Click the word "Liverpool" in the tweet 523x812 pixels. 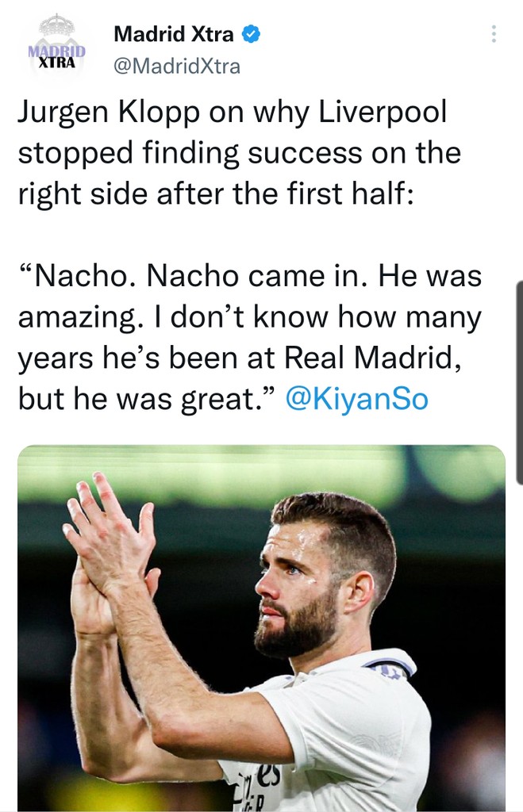[x=385, y=113]
